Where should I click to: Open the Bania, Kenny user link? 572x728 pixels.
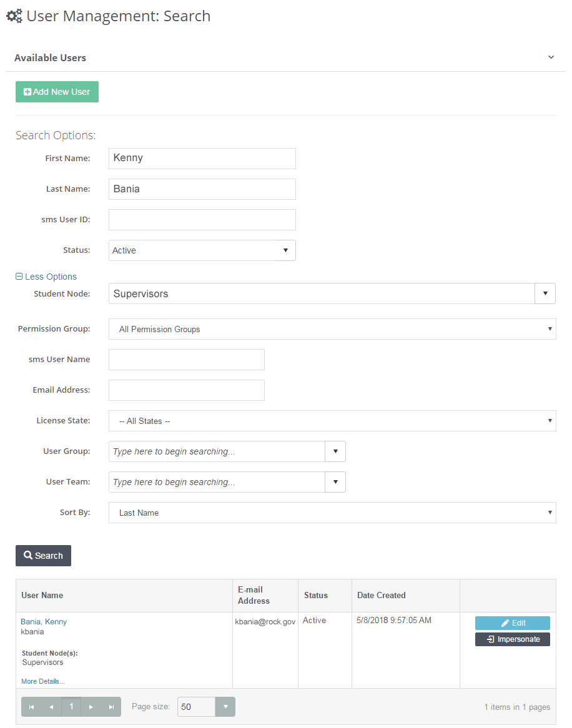point(43,621)
